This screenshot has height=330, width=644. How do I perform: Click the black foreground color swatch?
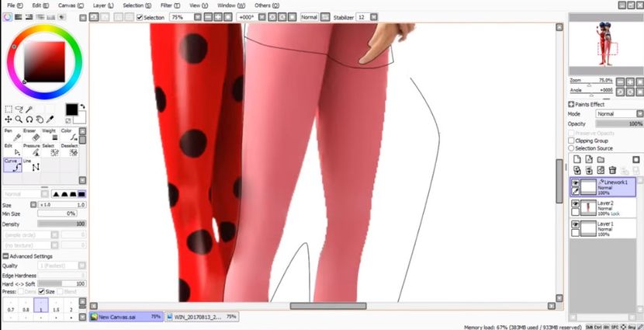click(72, 109)
